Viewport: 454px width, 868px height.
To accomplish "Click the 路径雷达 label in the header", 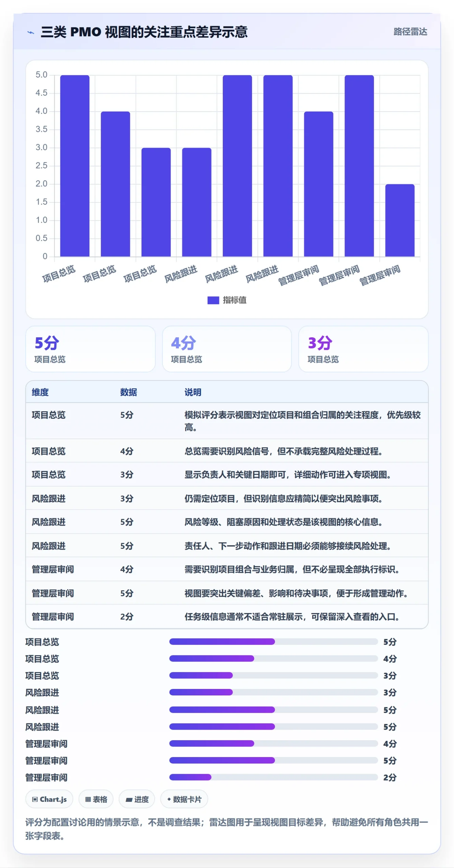I will point(410,32).
